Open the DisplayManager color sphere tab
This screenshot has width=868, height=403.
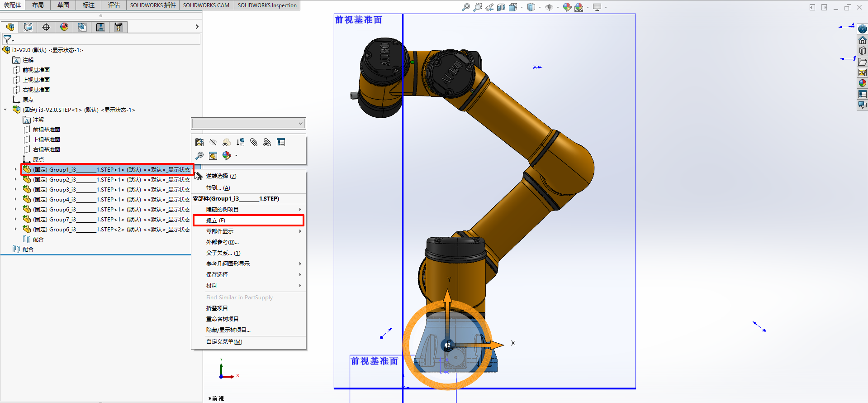coord(64,27)
